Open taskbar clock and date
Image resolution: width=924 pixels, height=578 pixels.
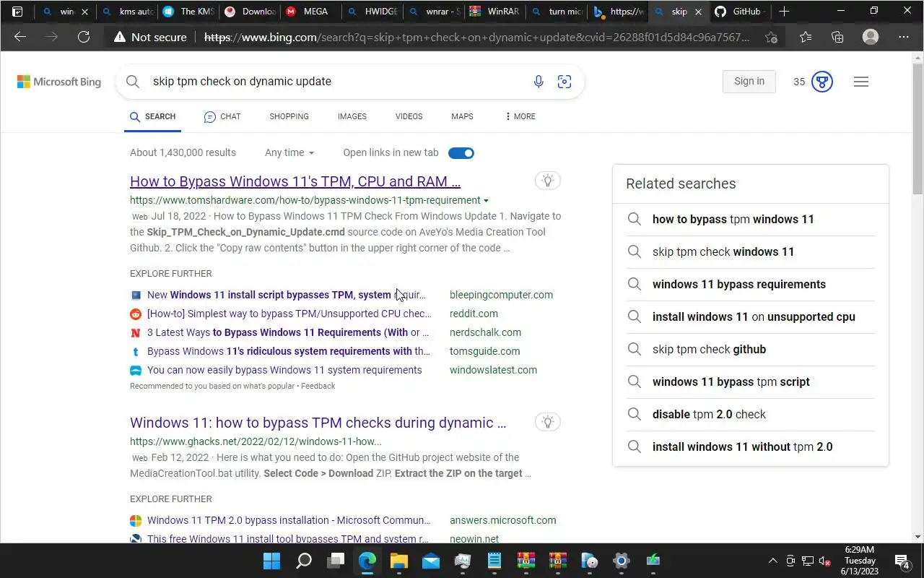pos(859,561)
